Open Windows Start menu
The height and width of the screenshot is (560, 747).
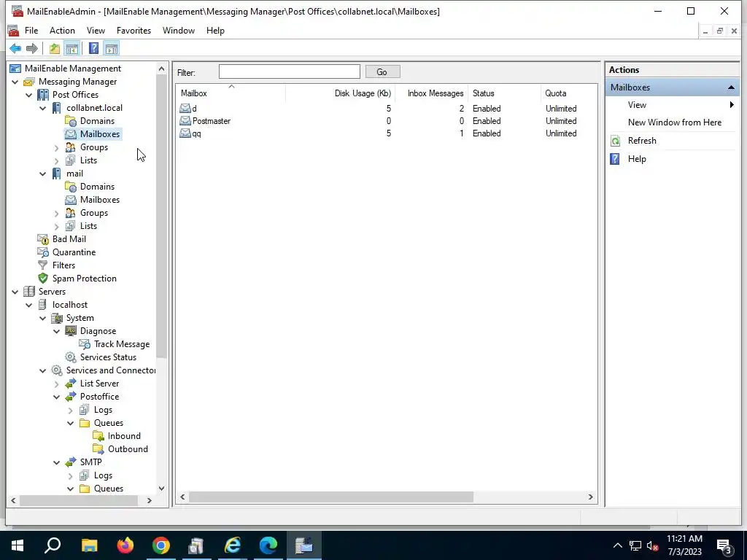[18, 545]
